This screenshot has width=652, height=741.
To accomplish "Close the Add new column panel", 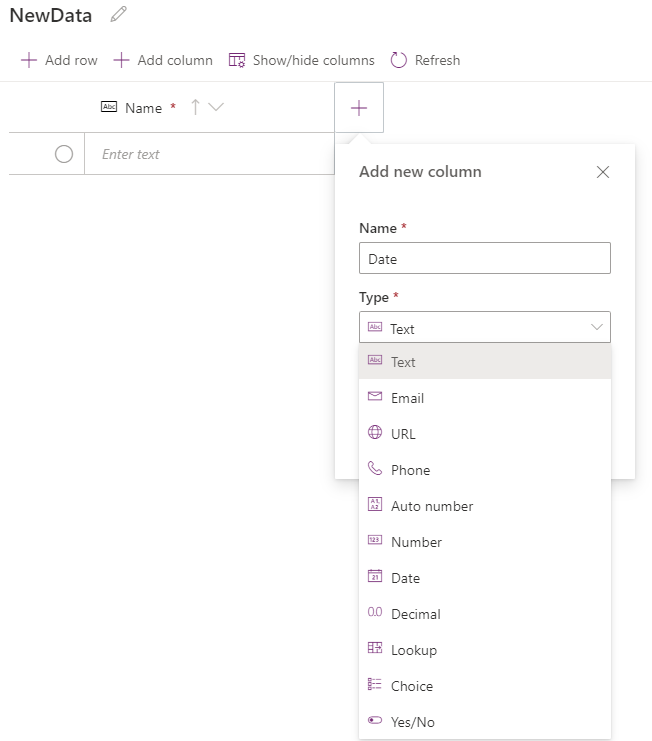I will (602, 172).
